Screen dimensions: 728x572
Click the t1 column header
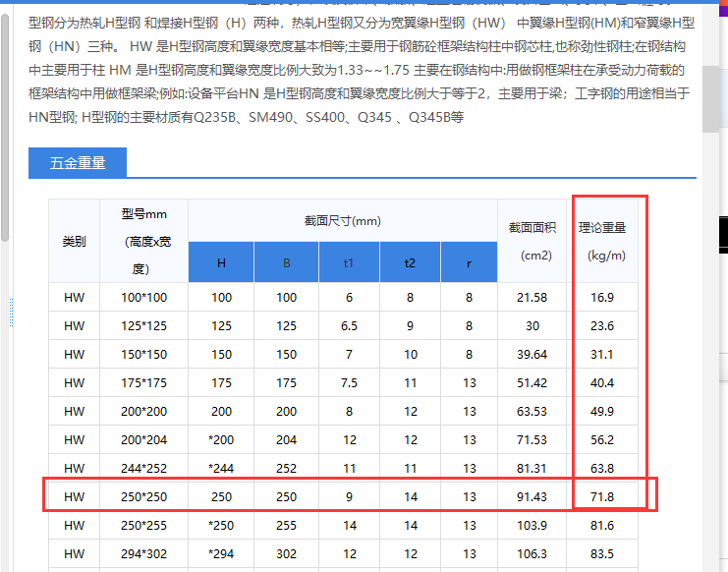point(349,262)
